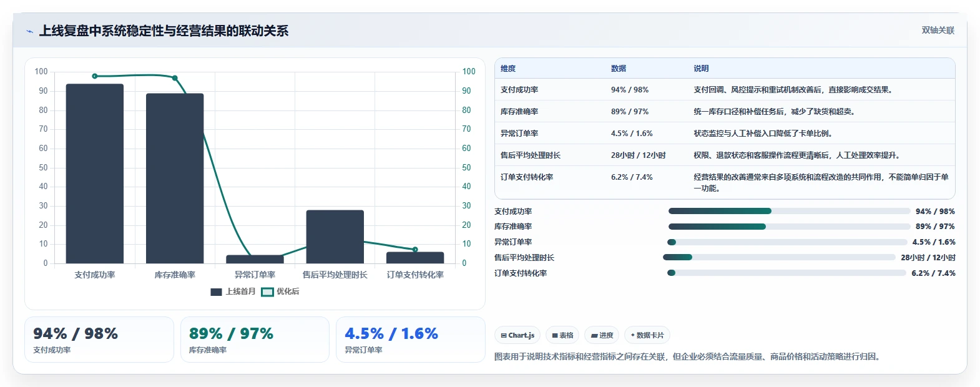Click the 28小时 / 12小时 value beside progress bar
Image resolution: width=980 pixels, height=387 pixels.
pyautogui.click(x=928, y=258)
